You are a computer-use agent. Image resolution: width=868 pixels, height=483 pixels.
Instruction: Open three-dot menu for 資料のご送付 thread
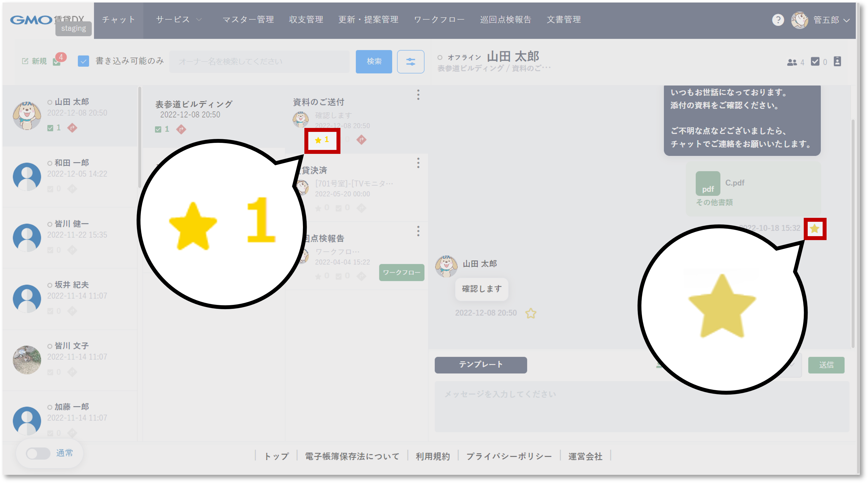coord(418,95)
